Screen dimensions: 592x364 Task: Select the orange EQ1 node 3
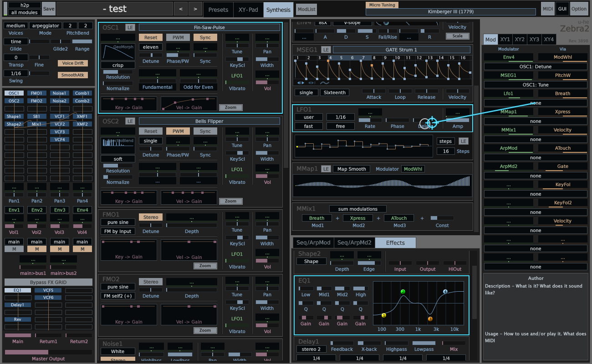[430, 319]
